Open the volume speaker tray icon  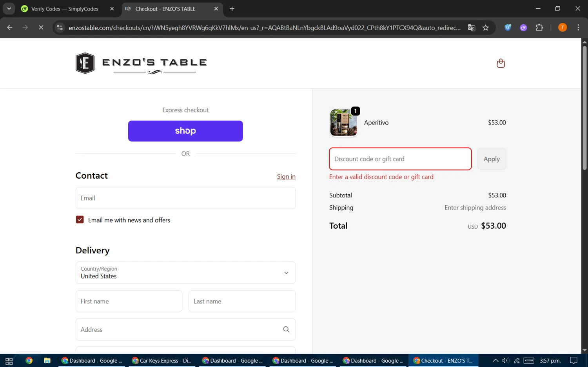[506, 361]
